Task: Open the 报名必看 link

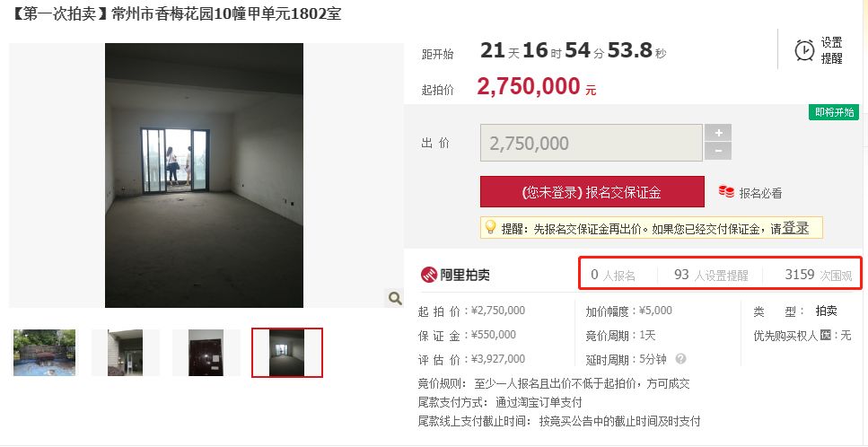Action: click(x=760, y=193)
